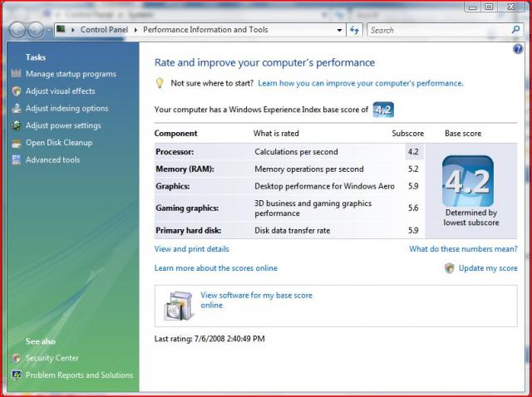Open Security Center link
The height and width of the screenshot is (397, 532).
(x=52, y=358)
